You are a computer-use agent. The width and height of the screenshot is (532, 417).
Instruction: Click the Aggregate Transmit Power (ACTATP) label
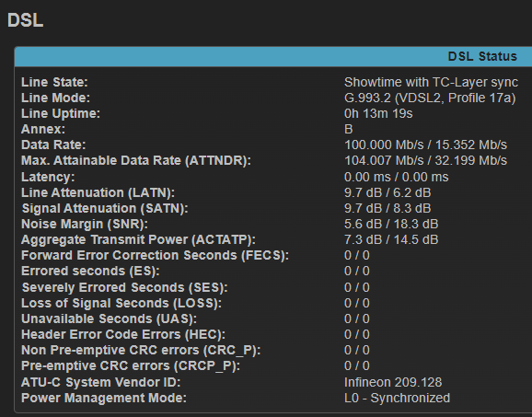[x=138, y=240]
